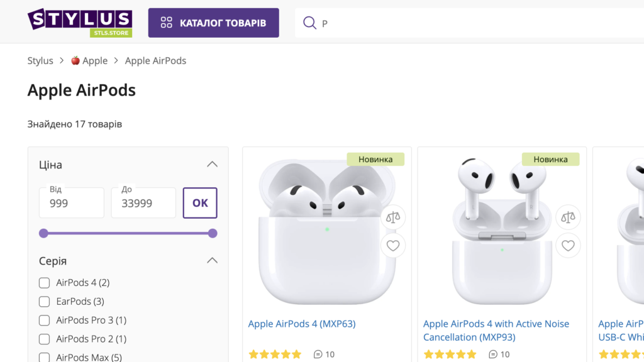Viewport: 644px width, 362px height.
Task: Click the search magnifier icon
Action: (310, 23)
